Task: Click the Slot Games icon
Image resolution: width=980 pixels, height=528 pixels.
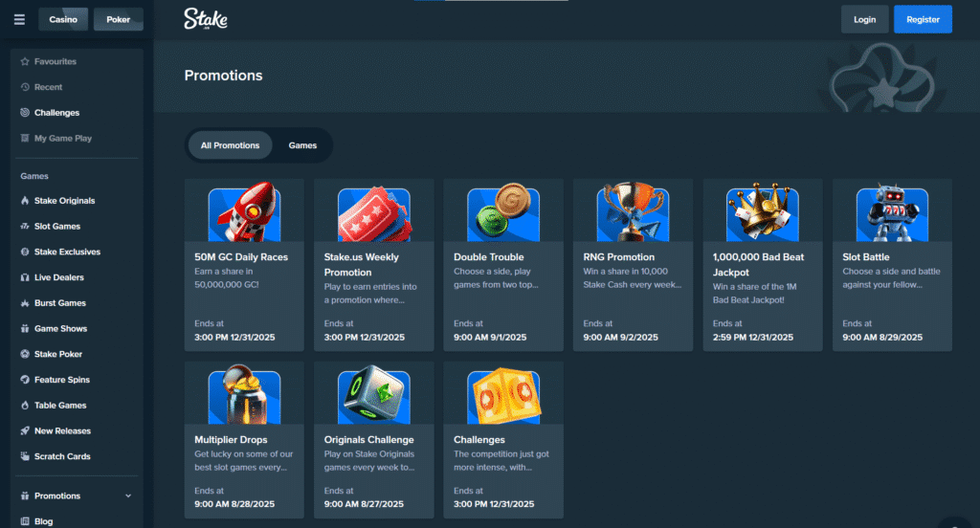Action: pos(25,226)
